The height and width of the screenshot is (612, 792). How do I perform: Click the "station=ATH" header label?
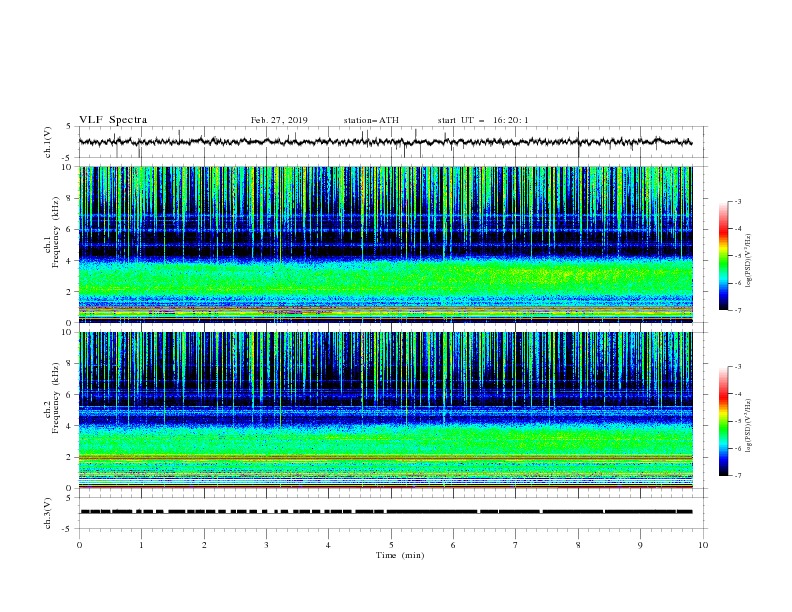pyautogui.click(x=371, y=120)
